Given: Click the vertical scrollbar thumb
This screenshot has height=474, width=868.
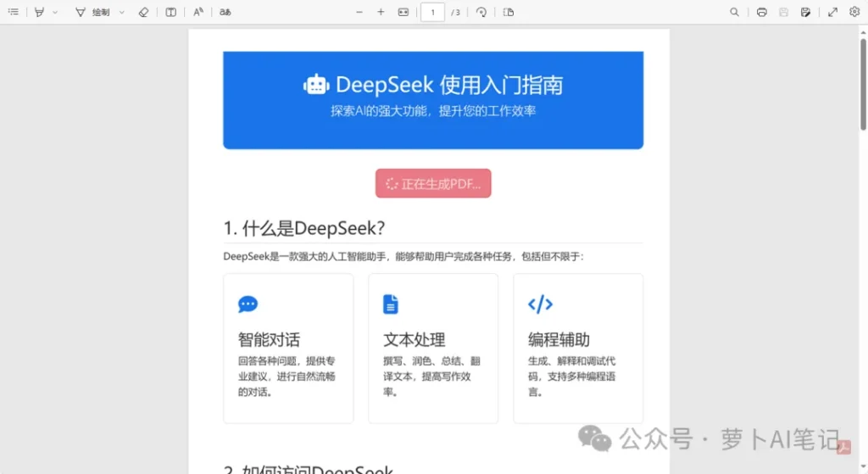Looking at the screenshot, I should coord(863,85).
